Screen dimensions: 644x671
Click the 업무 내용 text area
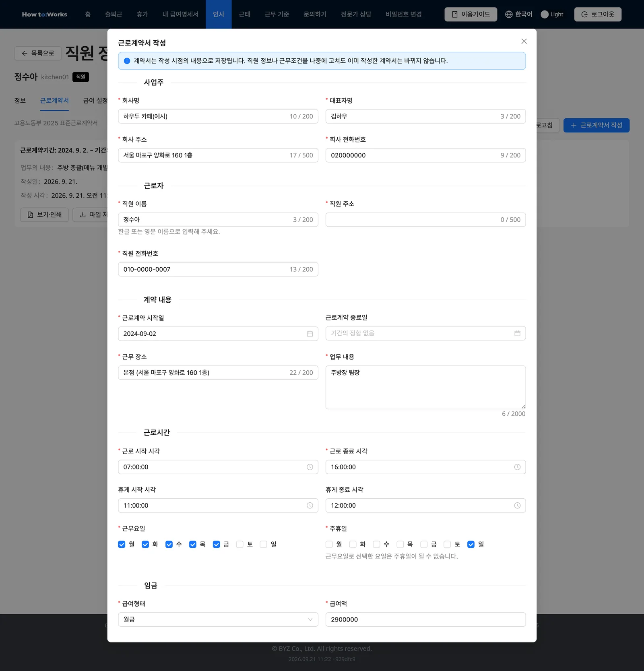click(425, 387)
